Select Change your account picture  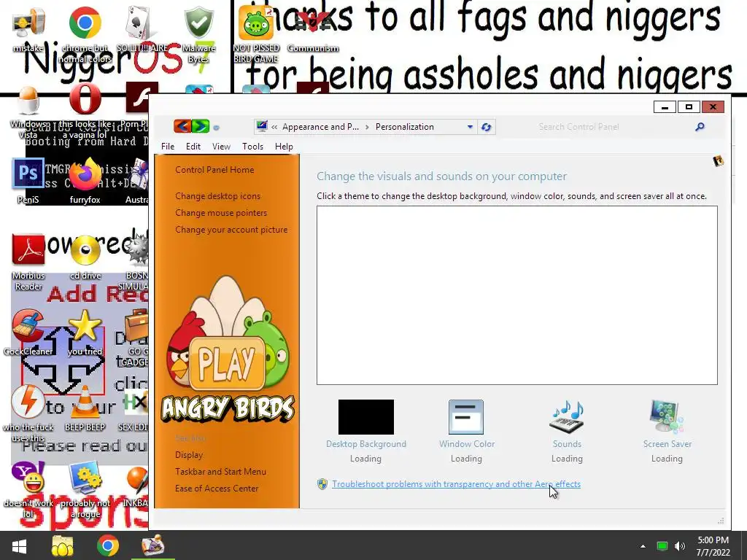[x=231, y=230]
